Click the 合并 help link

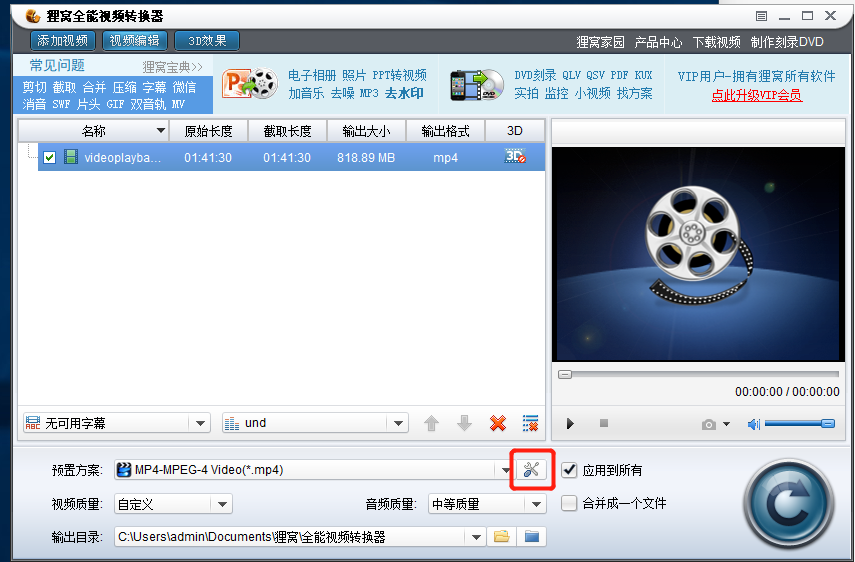point(94,87)
